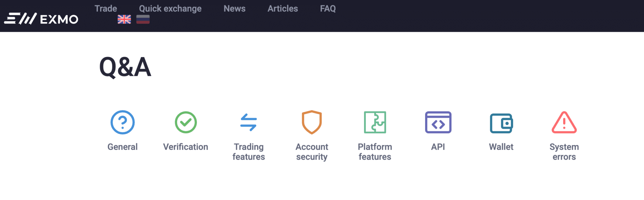
Task: Click the EXMO logo
Action: tap(41, 19)
